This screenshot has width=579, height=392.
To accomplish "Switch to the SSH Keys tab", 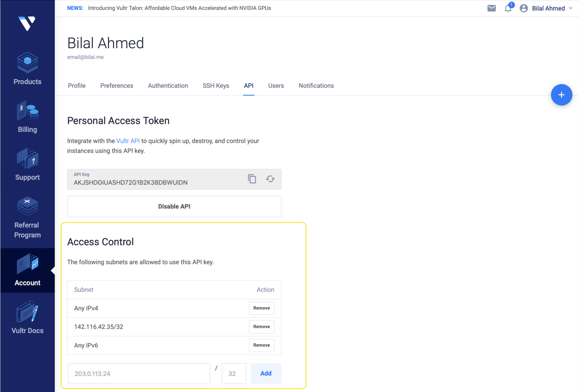I will (216, 86).
